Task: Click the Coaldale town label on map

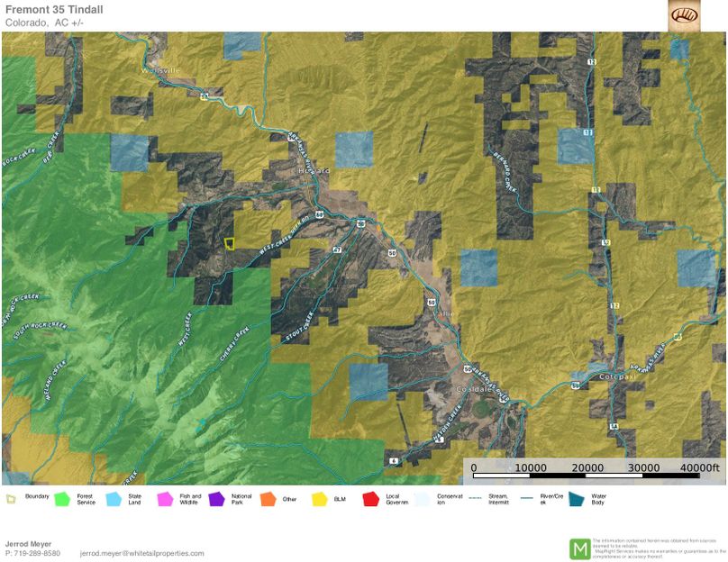Action: (x=470, y=390)
